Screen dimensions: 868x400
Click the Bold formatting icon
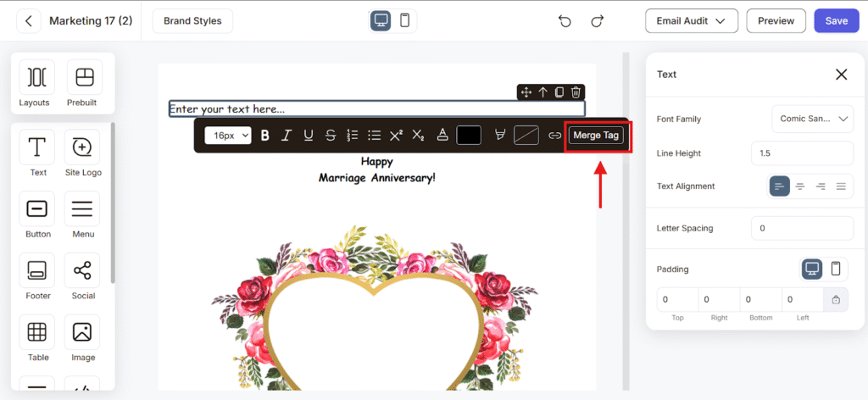[265, 136]
